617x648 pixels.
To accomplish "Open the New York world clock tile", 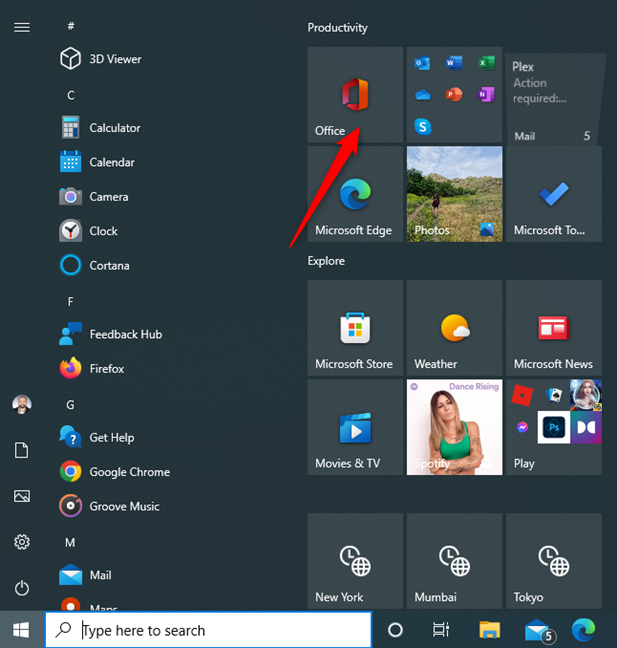I will (x=355, y=561).
